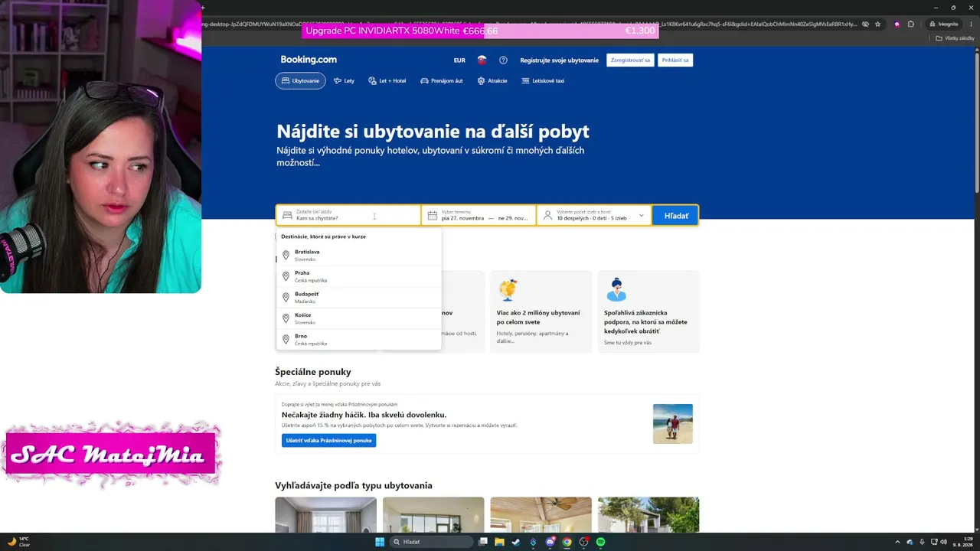The width and height of the screenshot is (980, 551).
Task: Open the Atrakcie tab
Action: 492,80
